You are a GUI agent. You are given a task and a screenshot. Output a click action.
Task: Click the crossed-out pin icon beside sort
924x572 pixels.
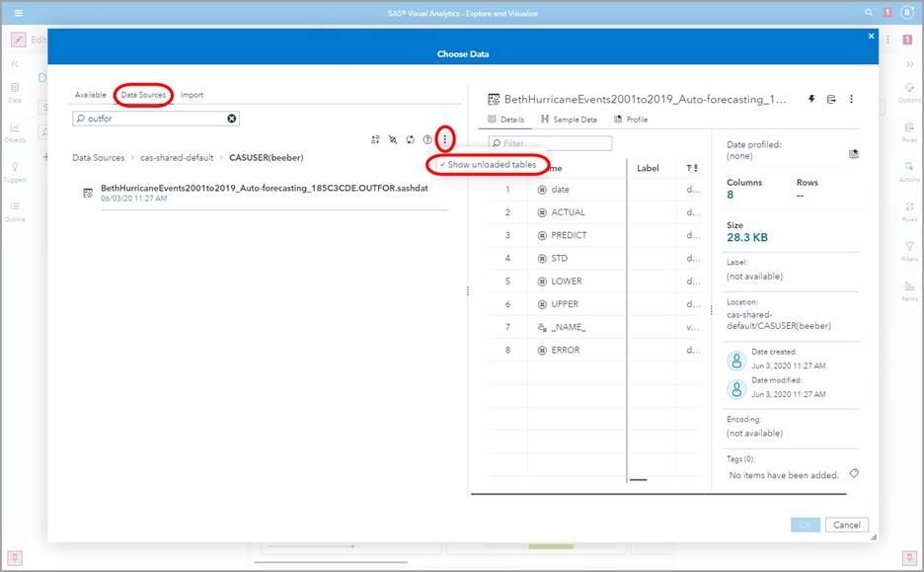click(x=393, y=139)
